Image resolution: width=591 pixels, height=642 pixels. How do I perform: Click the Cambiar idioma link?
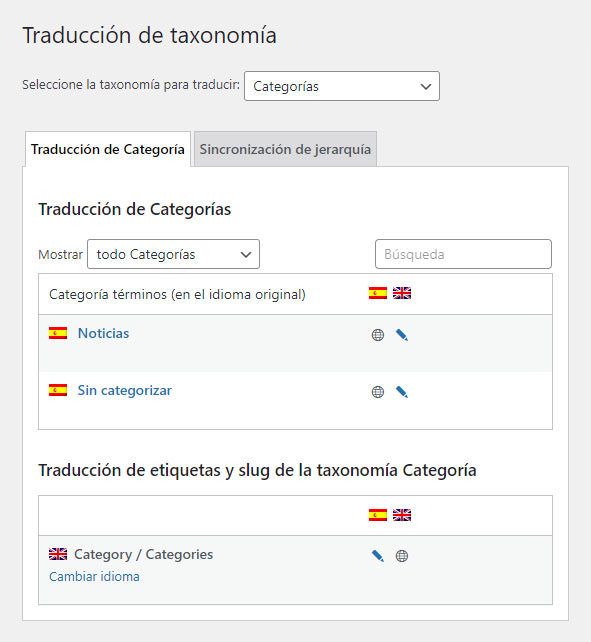click(x=94, y=576)
